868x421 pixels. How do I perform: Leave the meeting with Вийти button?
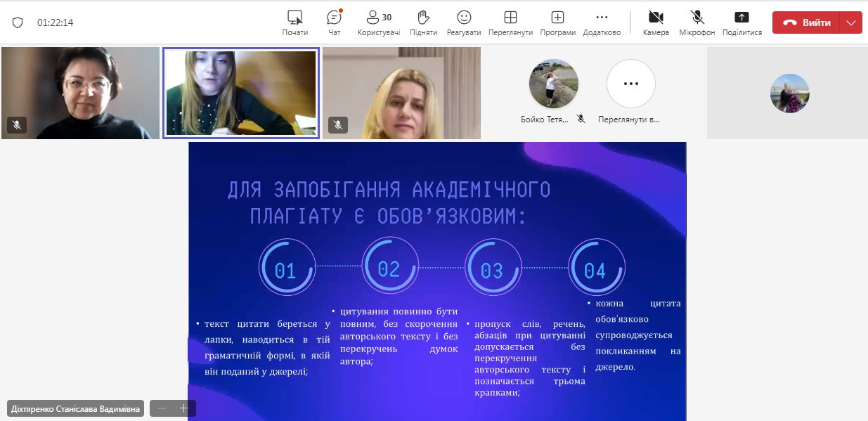coord(807,22)
